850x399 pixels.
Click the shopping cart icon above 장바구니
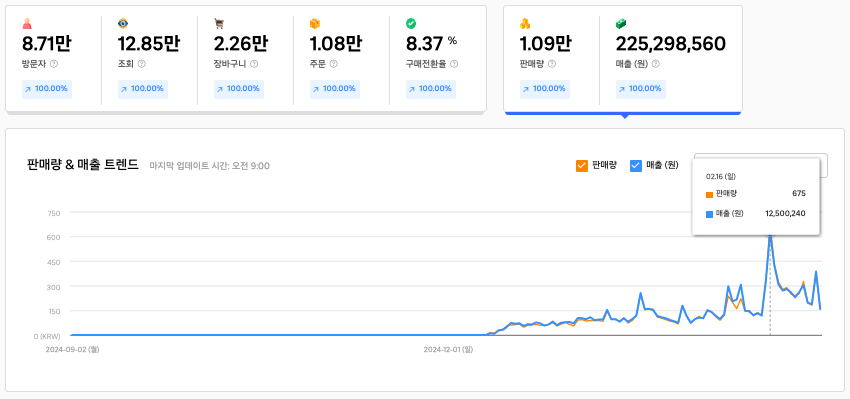[x=219, y=23]
